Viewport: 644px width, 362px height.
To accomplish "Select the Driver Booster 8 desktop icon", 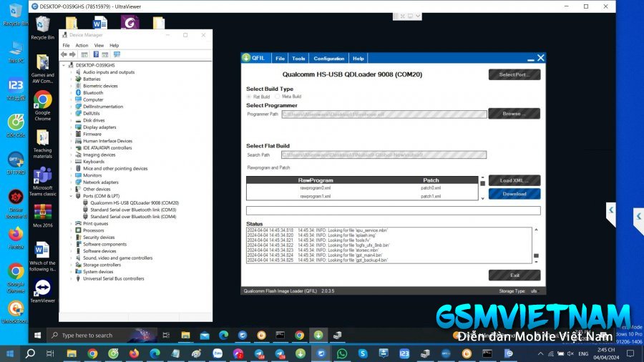I will [x=16, y=204].
